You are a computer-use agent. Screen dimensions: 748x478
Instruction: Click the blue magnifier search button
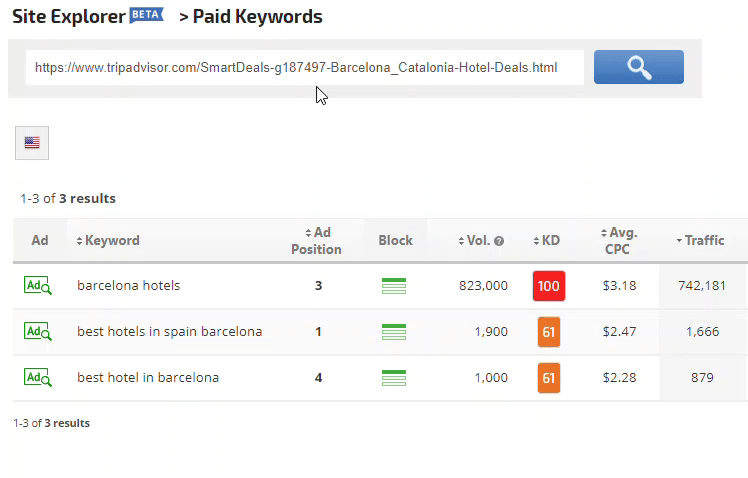[x=638, y=67]
